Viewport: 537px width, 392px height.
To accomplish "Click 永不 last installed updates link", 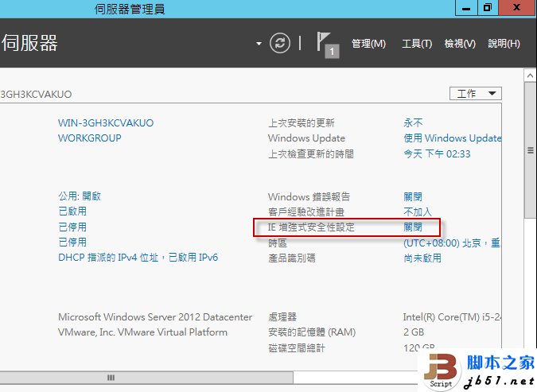I will 413,123.
